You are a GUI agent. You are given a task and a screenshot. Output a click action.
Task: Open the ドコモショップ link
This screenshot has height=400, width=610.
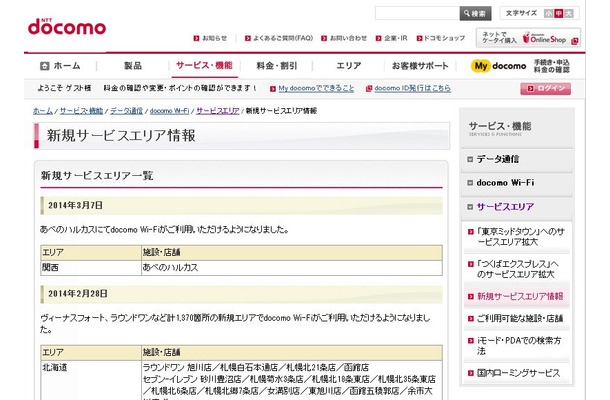(444, 38)
